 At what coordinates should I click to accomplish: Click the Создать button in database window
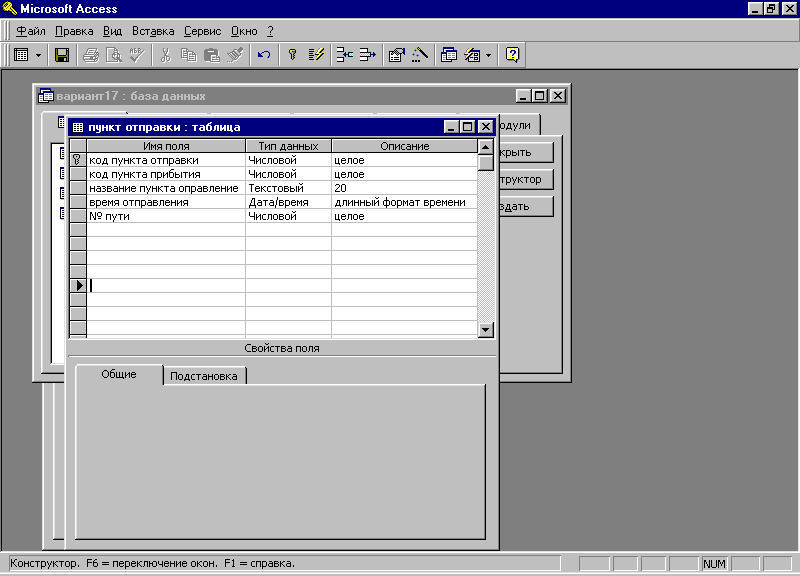coord(526,206)
